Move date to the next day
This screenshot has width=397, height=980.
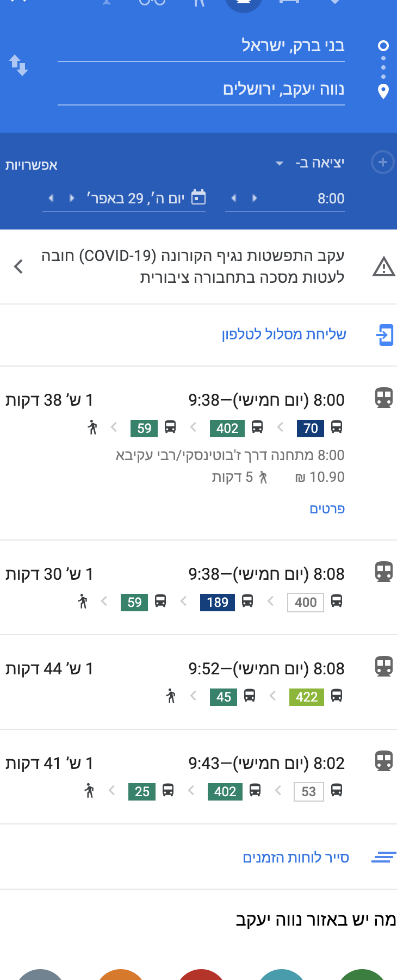pyautogui.click(x=51, y=198)
